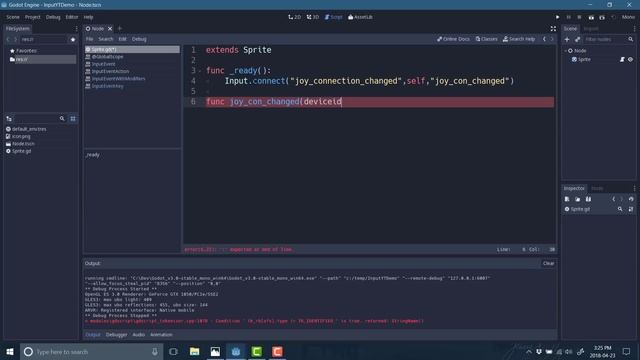Image resolution: width=640 pixels, height=360 pixels.
Task: Clear the Output log
Action: point(548,263)
